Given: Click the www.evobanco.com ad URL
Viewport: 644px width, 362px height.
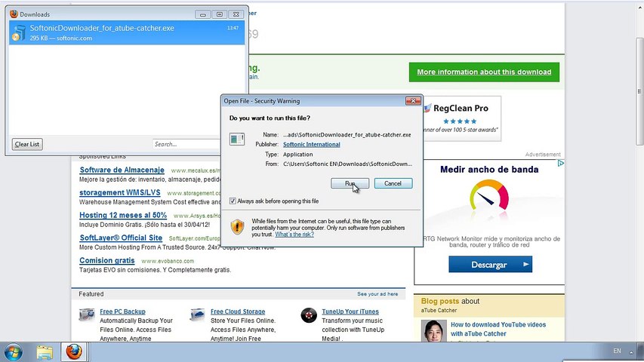Looking at the screenshot, I should tap(168, 261).
